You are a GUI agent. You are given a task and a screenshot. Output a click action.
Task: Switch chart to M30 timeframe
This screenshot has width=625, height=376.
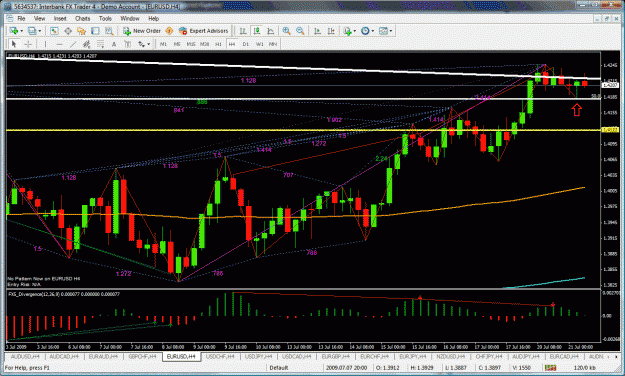(x=204, y=44)
